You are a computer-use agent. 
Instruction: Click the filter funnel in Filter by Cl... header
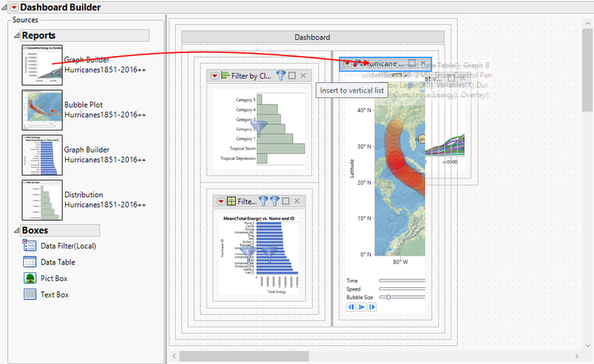280,76
